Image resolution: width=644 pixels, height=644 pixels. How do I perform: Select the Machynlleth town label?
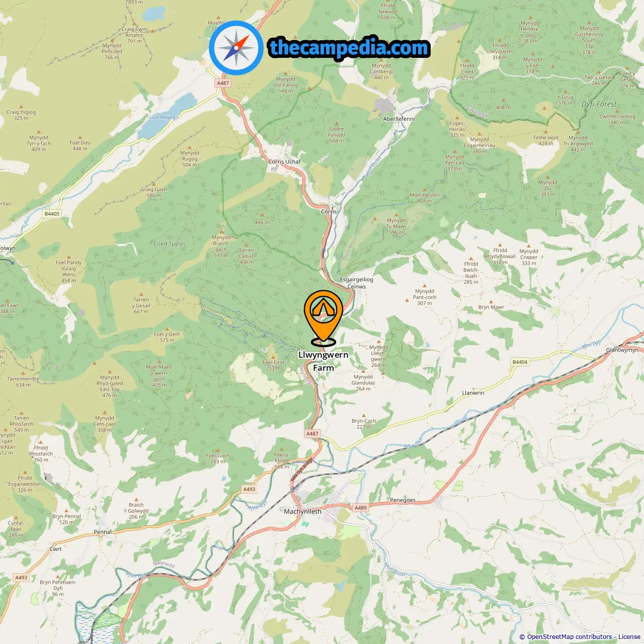pyautogui.click(x=302, y=512)
